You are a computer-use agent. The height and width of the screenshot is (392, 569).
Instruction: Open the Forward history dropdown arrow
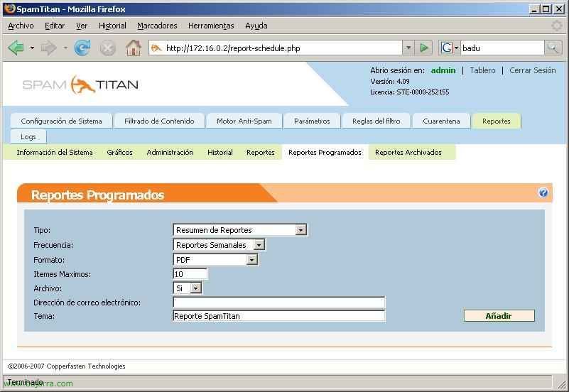[x=65, y=48]
